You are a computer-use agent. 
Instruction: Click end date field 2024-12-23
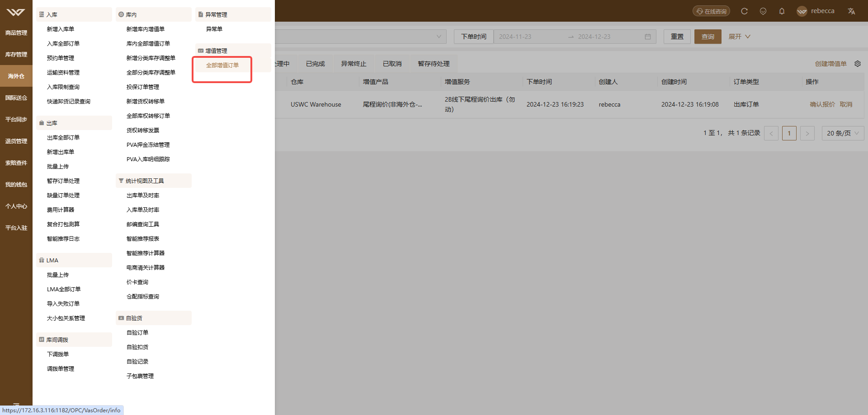(608, 37)
